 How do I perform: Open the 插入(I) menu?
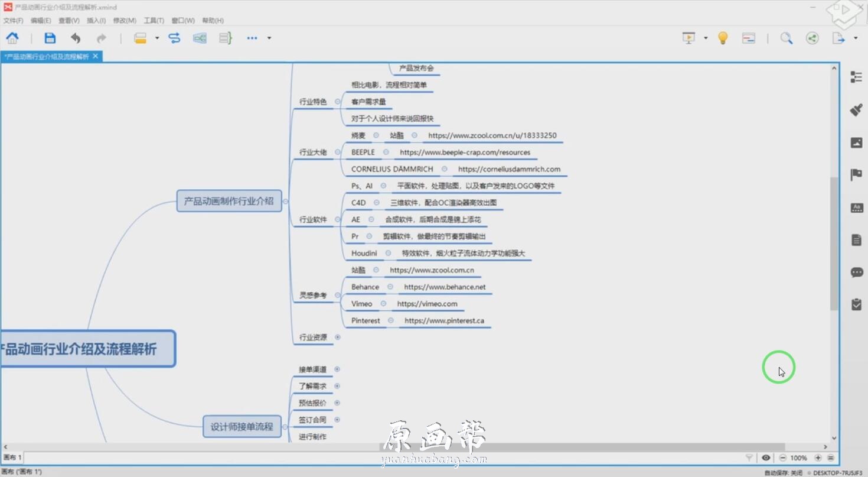[x=96, y=20]
